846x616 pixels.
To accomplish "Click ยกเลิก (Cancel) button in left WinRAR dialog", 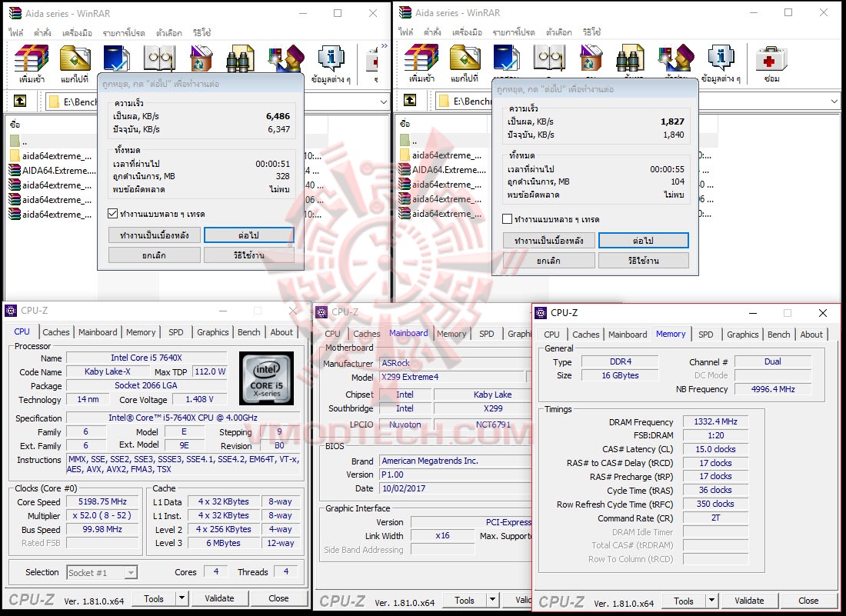I will [155, 255].
